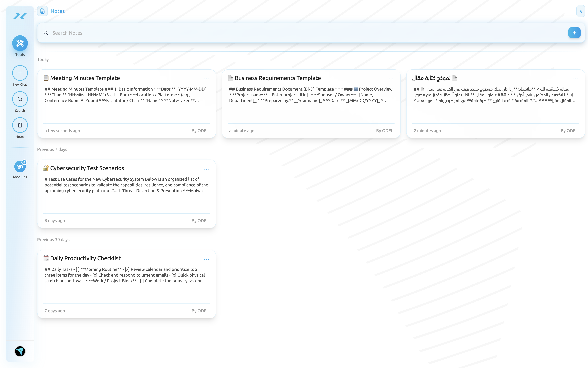Screen dimensions: 588x368
Task: Click the app logo at top of sidebar
Action: (x=20, y=16)
